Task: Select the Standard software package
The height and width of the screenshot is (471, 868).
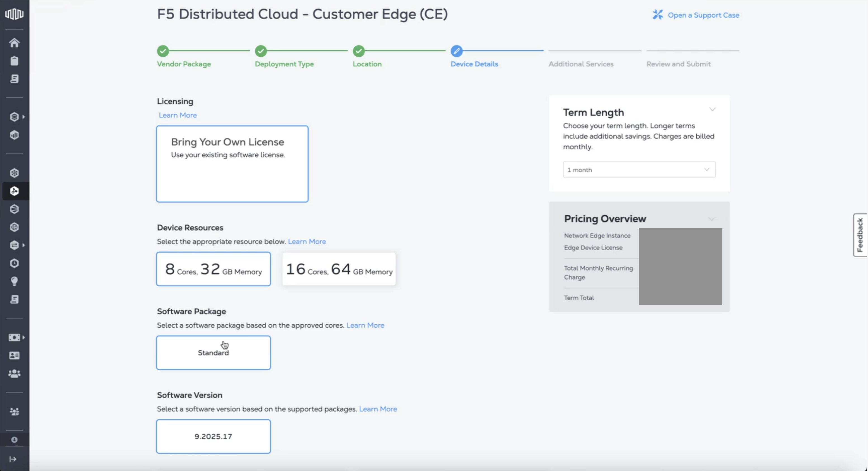Action: click(213, 352)
